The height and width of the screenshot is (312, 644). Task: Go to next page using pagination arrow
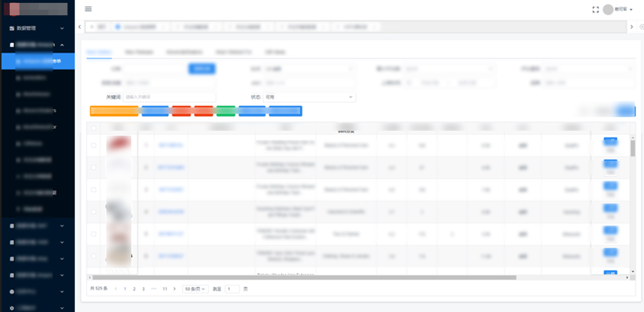tap(174, 289)
